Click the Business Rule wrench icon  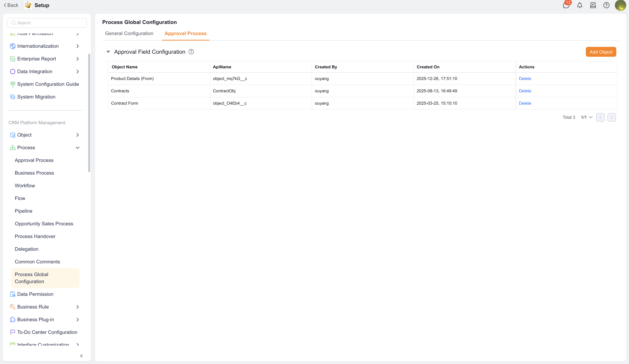13,307
